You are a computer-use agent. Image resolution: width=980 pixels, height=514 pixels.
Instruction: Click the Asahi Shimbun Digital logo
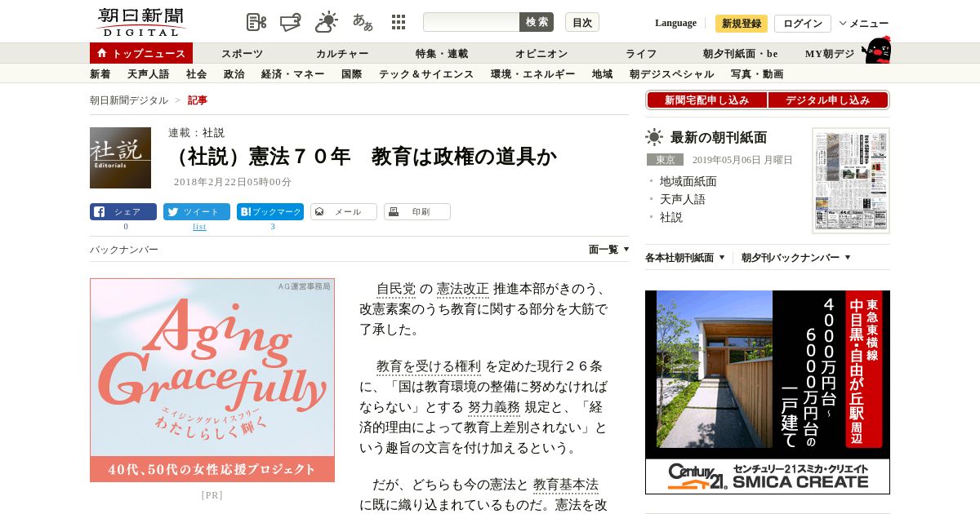coord(140,22)
